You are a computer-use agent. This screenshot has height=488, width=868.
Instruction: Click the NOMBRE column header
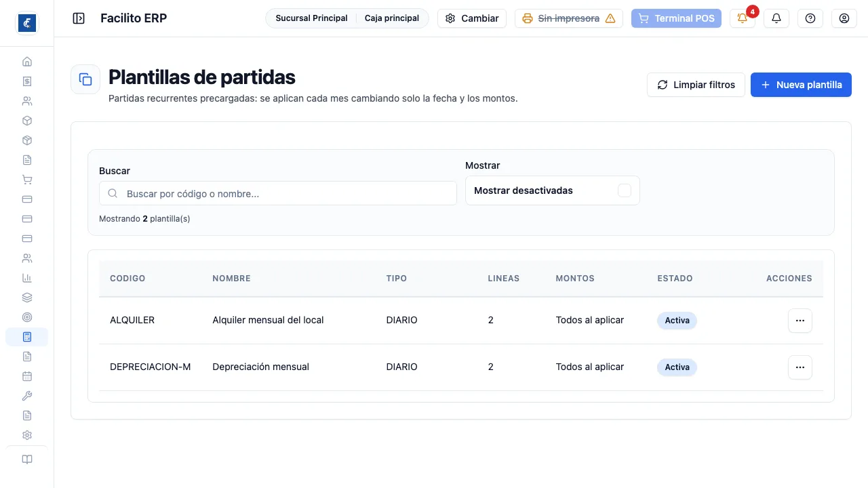(231, 279)
